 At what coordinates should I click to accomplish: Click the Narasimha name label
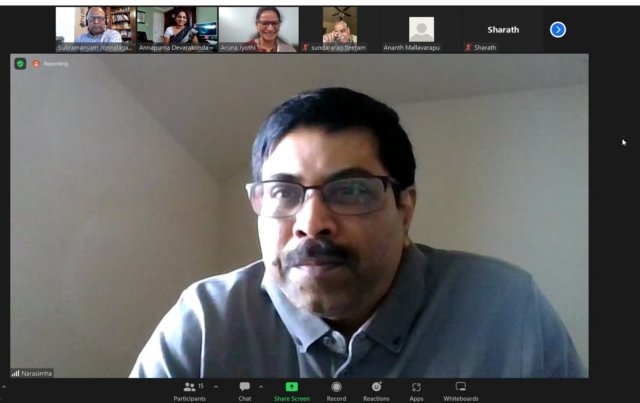[37, 373]
